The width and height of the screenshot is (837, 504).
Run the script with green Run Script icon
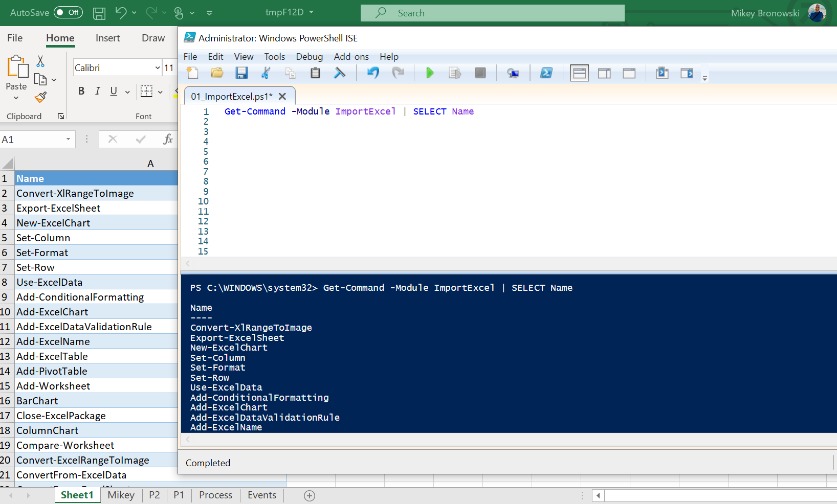coord(430,73)
